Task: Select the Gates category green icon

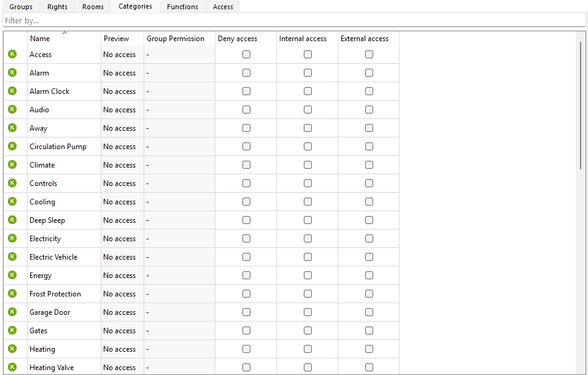Action: tap(12, 331)
